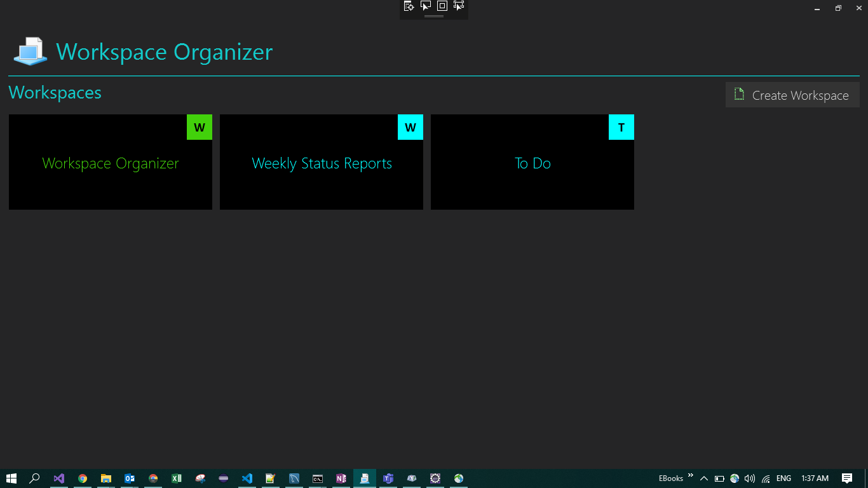Show hidden system tray icons
This screenshot has width=868, height=488.
pos(704,478)
